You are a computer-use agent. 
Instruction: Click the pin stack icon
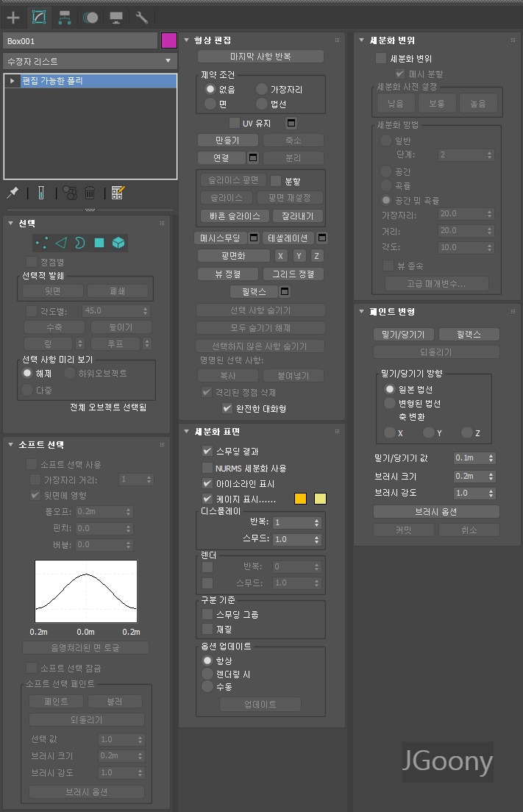[13, 193]
